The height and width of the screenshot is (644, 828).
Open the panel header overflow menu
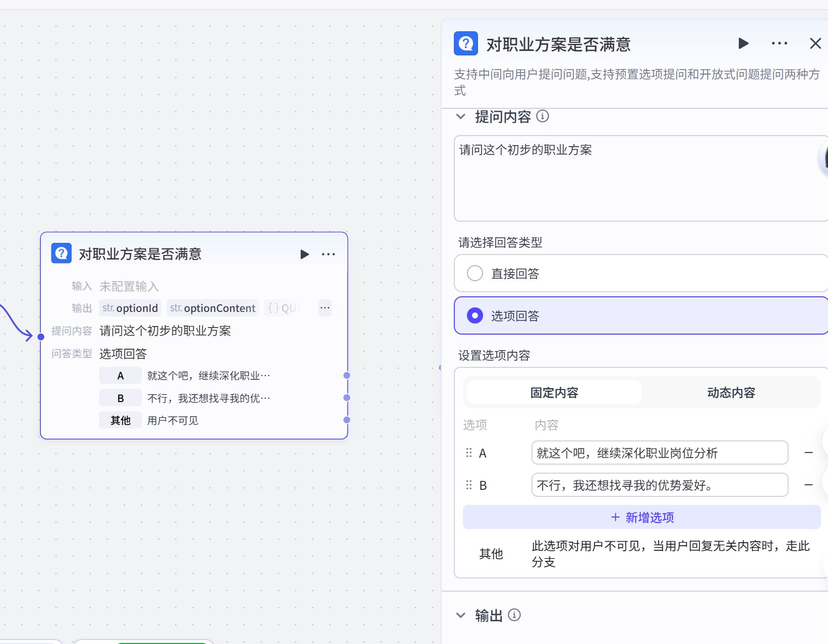tap(779, 43)
